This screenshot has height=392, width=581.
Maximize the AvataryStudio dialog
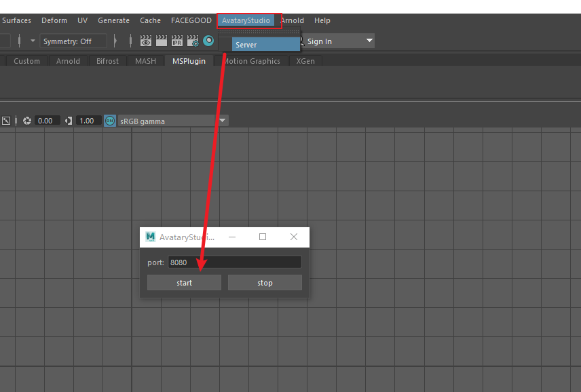pos(263,237)
